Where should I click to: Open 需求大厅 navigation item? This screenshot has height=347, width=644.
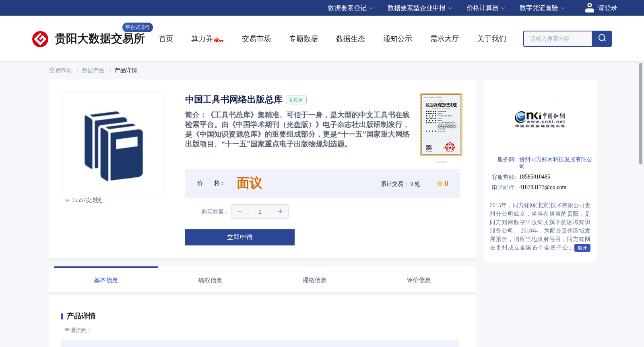click(x=445, y=39)
